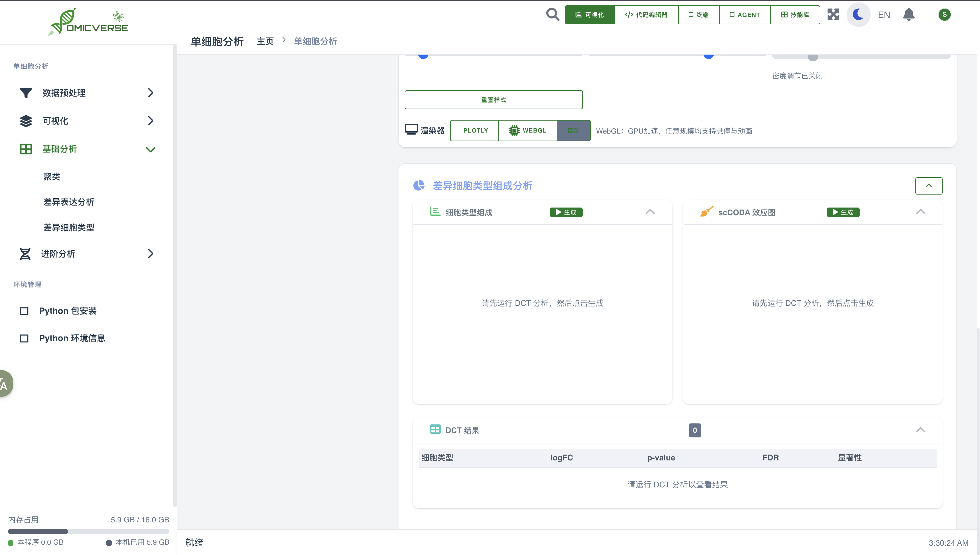Click the 重置样式 button
The height and width of the screenshot is (555, 980).
493,100
